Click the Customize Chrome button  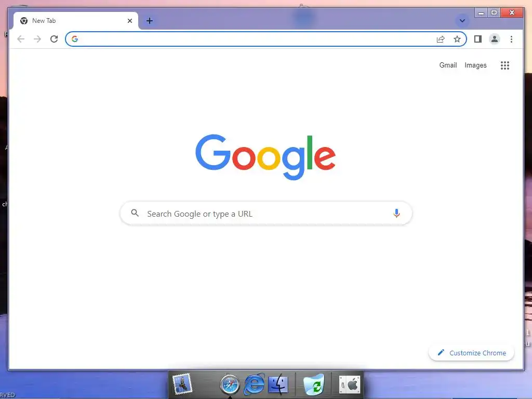471,353
